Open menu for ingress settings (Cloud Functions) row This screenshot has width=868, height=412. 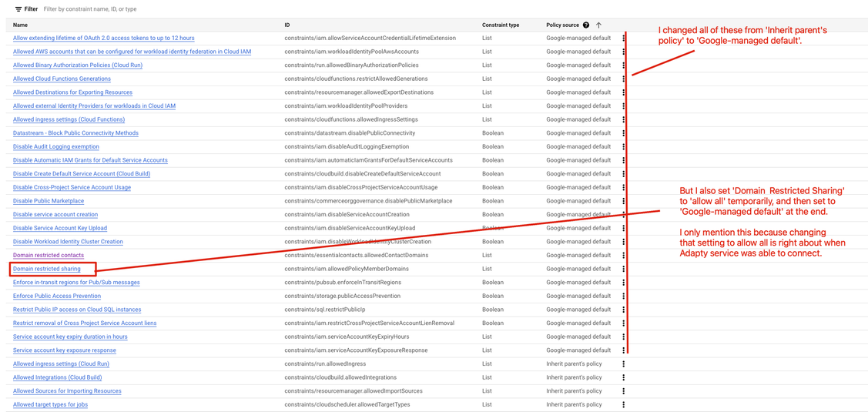624,119
